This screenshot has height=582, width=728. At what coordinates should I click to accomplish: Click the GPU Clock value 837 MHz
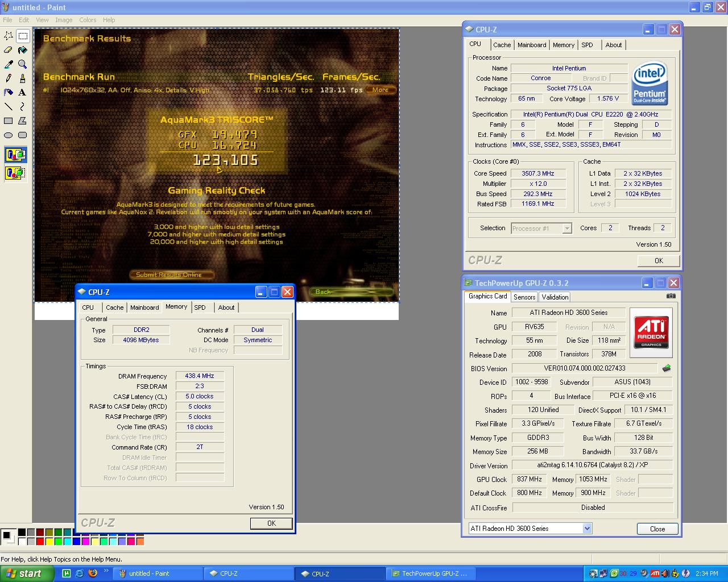[529, 479]
